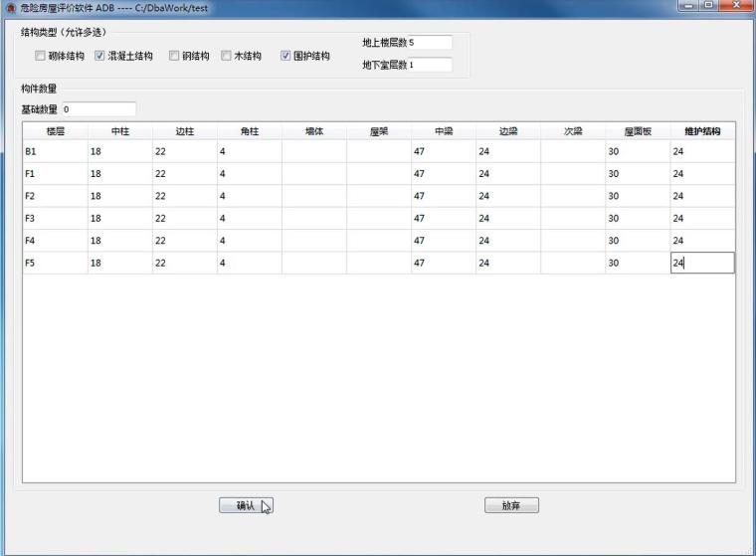Tick the 钢结构 checkbox
Viewport: 756px width, 556px height.
click(x=174, y=57)
